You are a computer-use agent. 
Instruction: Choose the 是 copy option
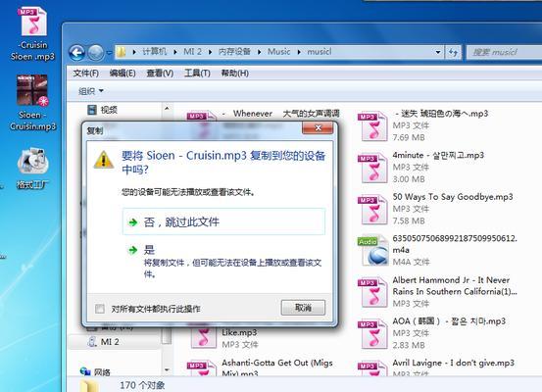click(223, 262)
